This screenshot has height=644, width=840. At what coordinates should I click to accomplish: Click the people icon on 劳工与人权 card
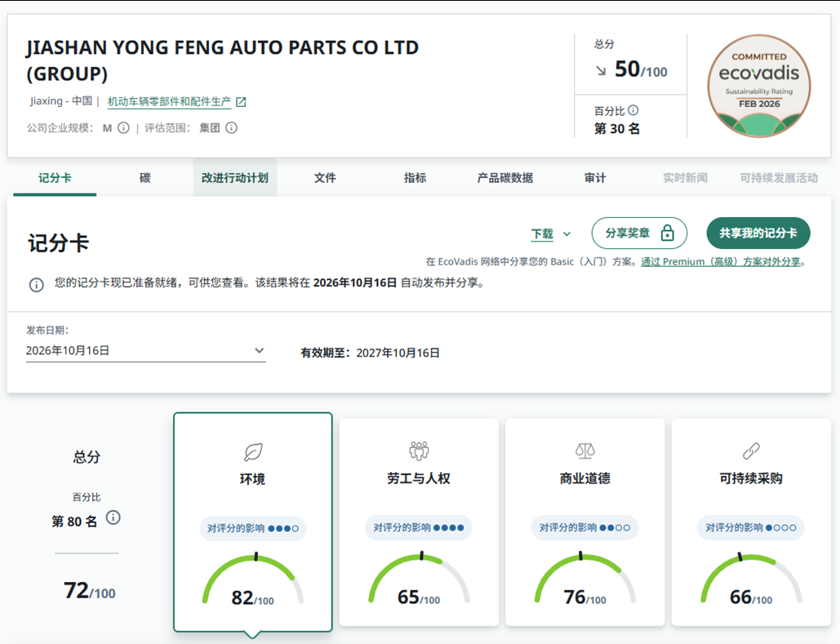pyautogui.click(x=419, y=451)
